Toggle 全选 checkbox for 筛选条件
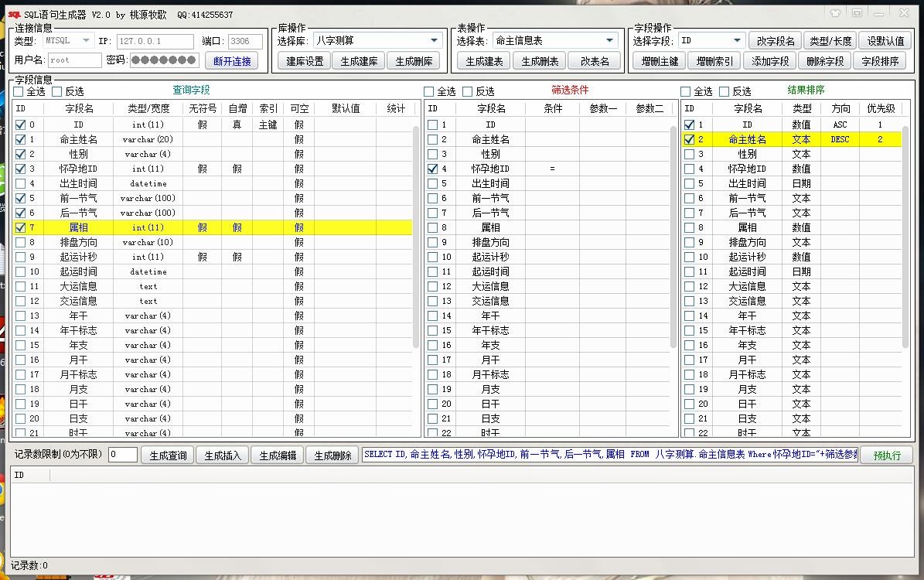Viewport: 924px width, 580px height. 429,91
